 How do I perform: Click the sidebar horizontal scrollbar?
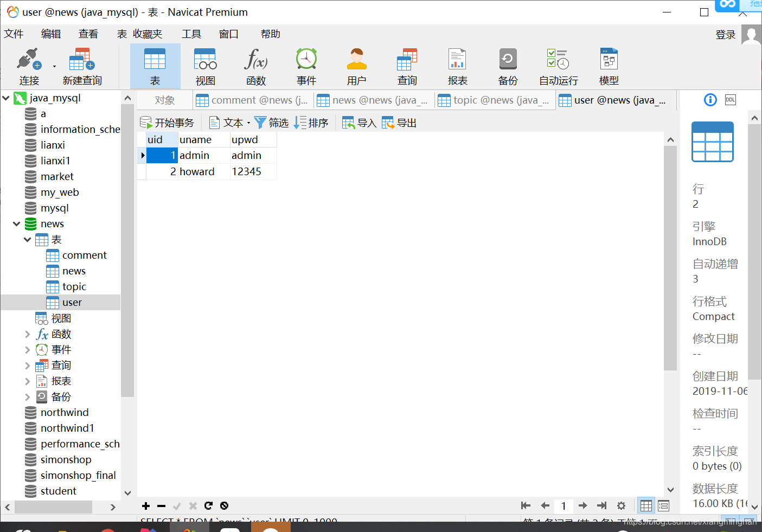click(53, 507)
